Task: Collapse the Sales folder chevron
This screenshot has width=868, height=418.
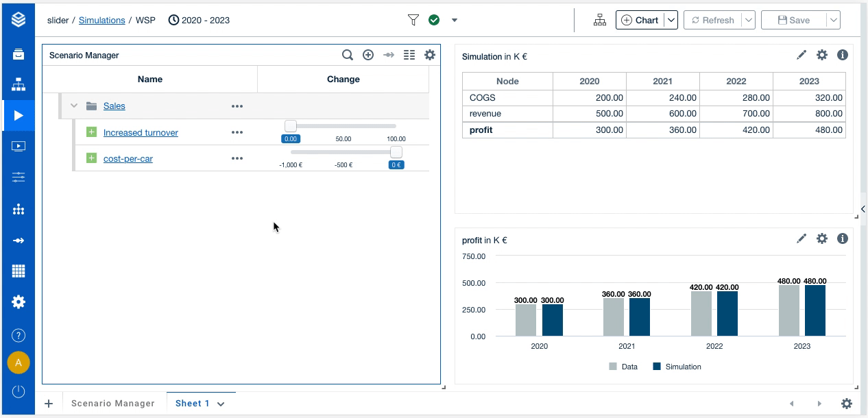Action: click(74, 106)
